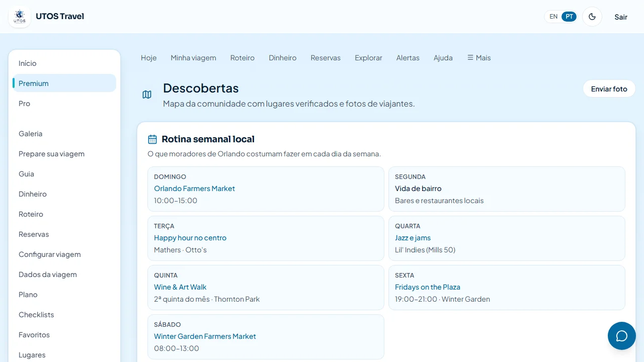Click the calendar icon next to Rotina semanal local
Viewport: 644px width, 362px height.
point(152,139)
